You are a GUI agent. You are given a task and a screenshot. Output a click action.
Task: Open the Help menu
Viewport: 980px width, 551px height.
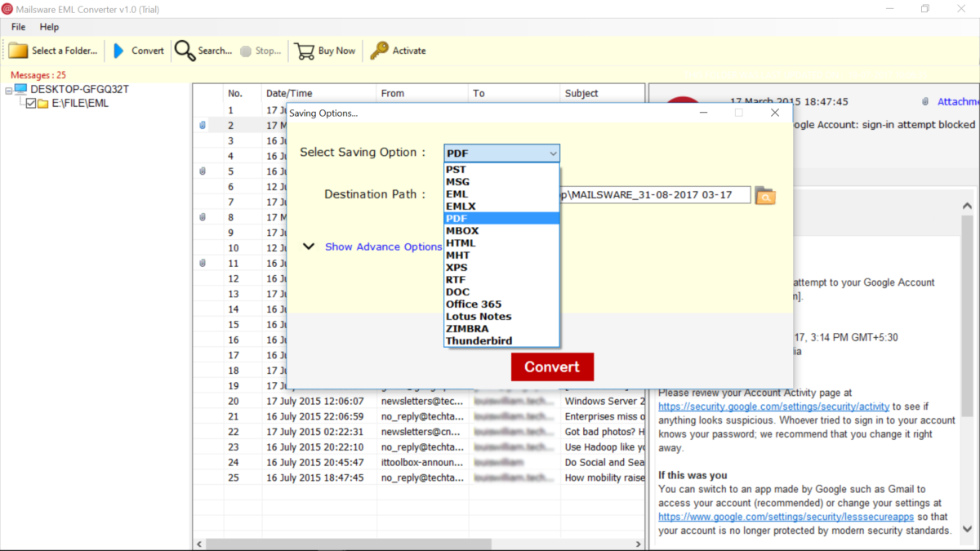pos(49,27)
